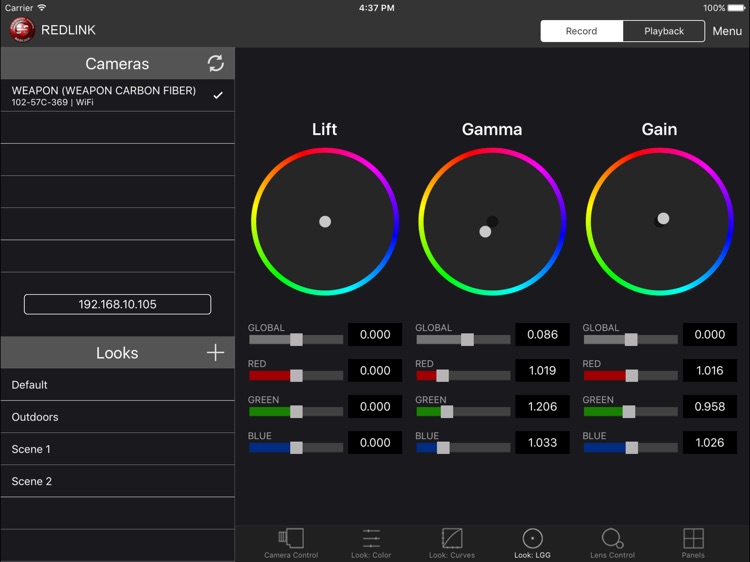Click the Gain GREEN slider handle
750x562 pixels.
pyautogui.click(x=629, y=411)
